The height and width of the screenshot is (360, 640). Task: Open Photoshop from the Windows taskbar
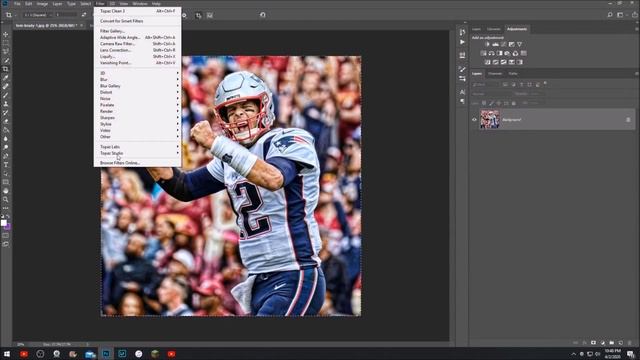(106, 353)
